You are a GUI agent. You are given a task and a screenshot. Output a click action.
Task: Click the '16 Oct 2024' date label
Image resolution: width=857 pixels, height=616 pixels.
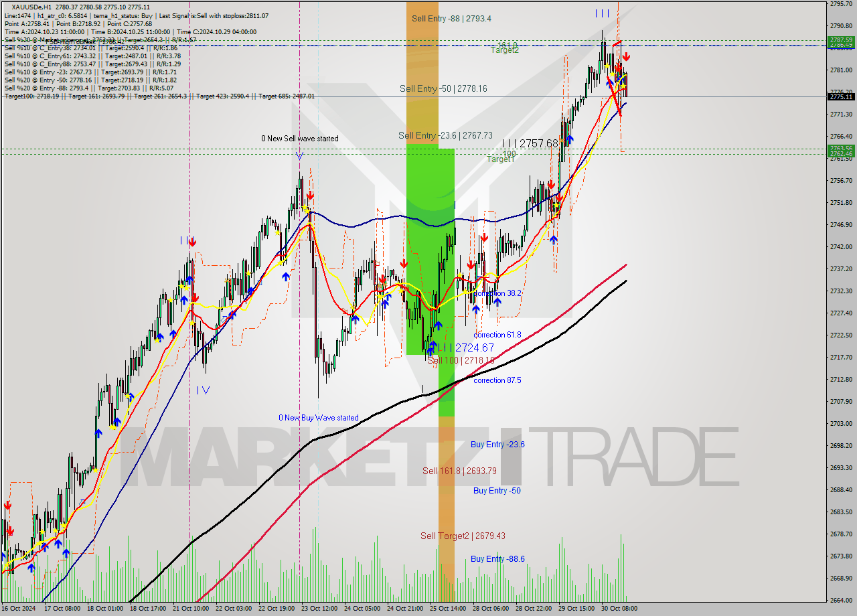point(17,609)
